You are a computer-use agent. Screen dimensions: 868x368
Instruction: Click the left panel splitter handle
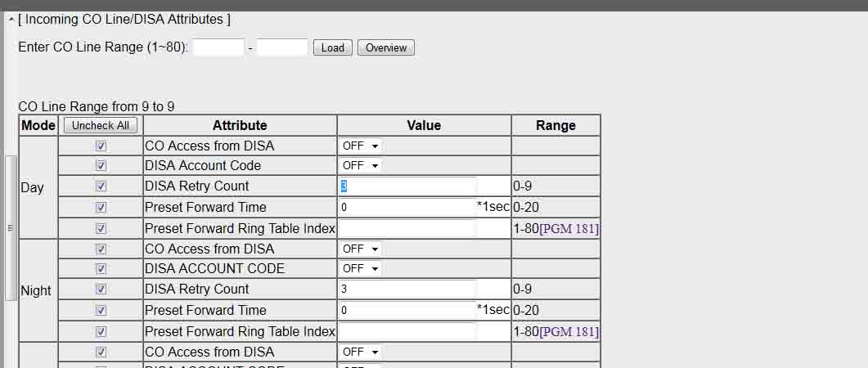pos(10,228)
